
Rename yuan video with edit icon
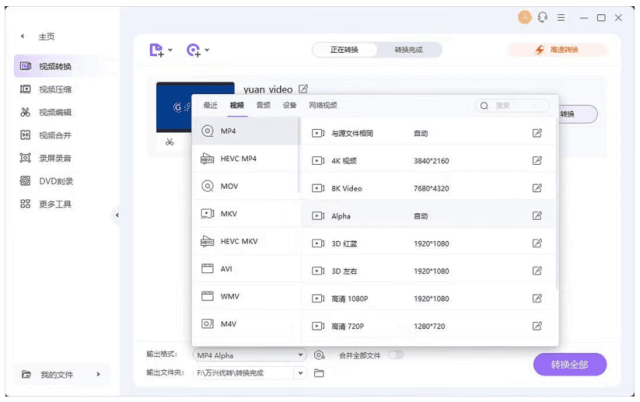coord(303,89)
